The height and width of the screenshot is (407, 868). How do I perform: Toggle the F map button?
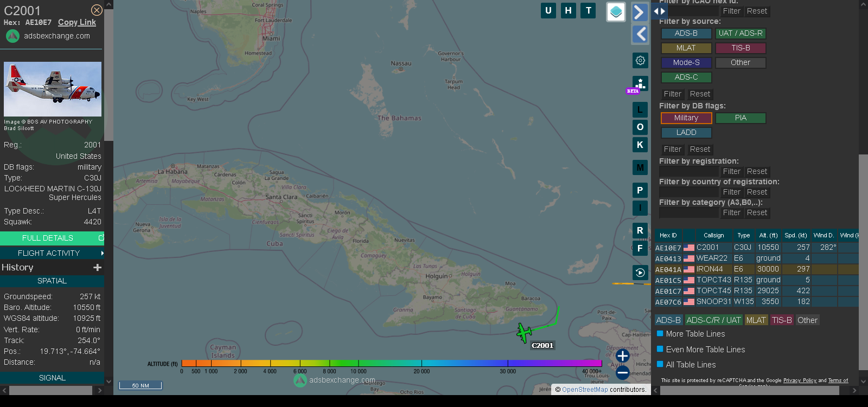click(640, 248)
